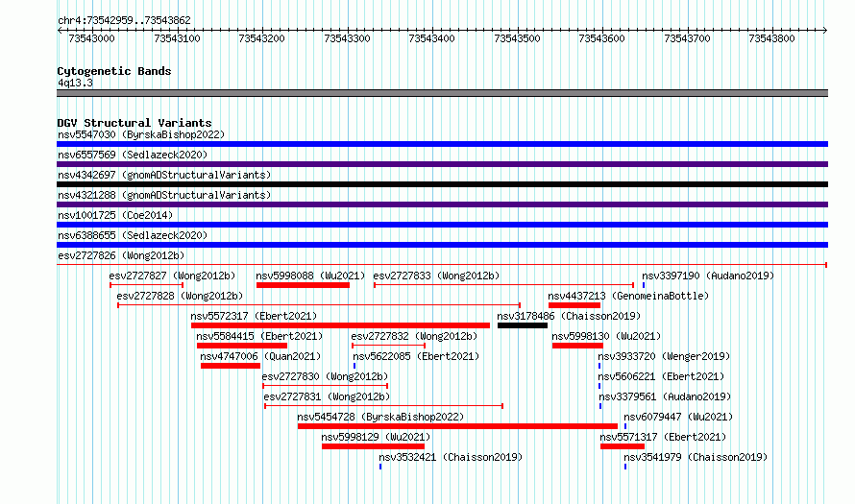Image resolution: width=855 pixels, height=504 pixels.
Task: Select the nsv6557569 (Sedlazeck2020) label
Action: 133,155
